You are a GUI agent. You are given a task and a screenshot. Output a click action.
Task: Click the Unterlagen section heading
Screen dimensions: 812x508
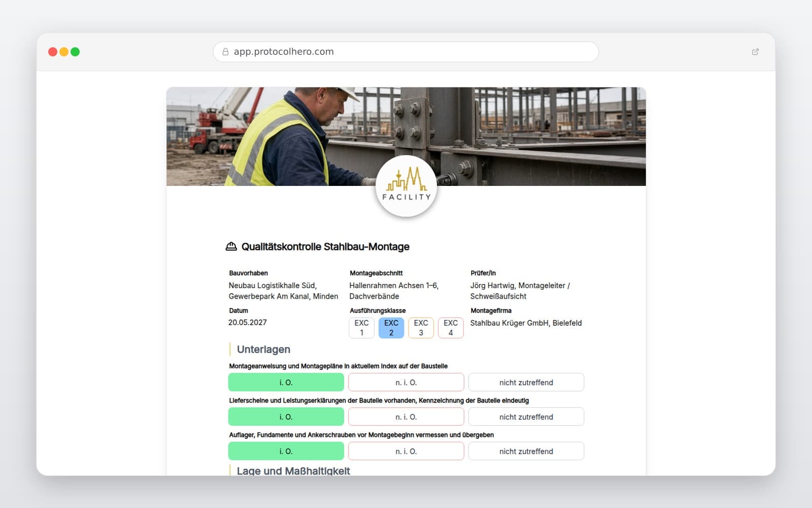[263, 349]
